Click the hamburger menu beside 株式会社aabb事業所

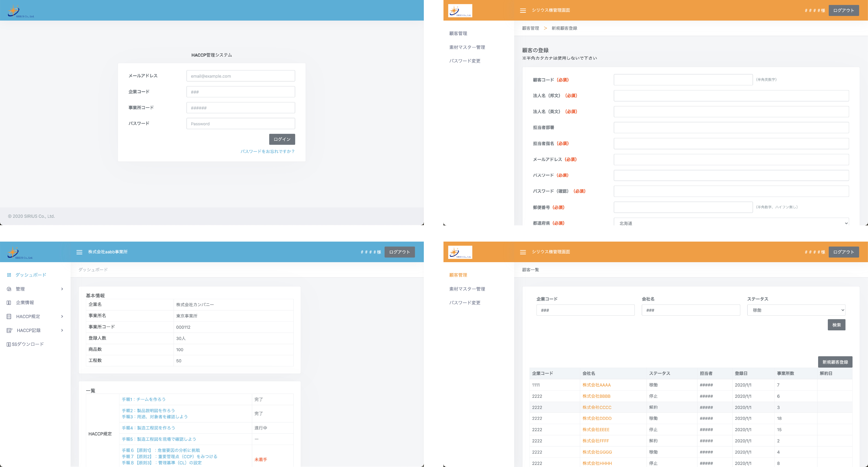coord(79,252)
